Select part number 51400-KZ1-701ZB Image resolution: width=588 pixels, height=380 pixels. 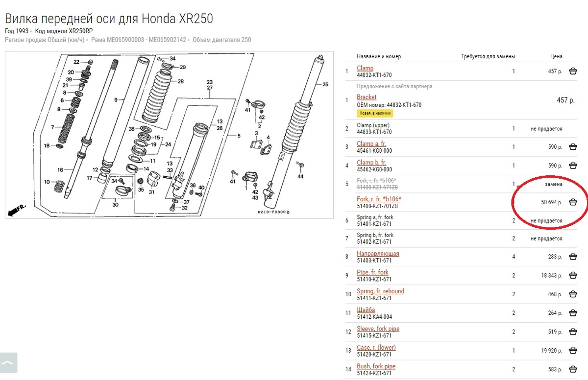[377, 206]
